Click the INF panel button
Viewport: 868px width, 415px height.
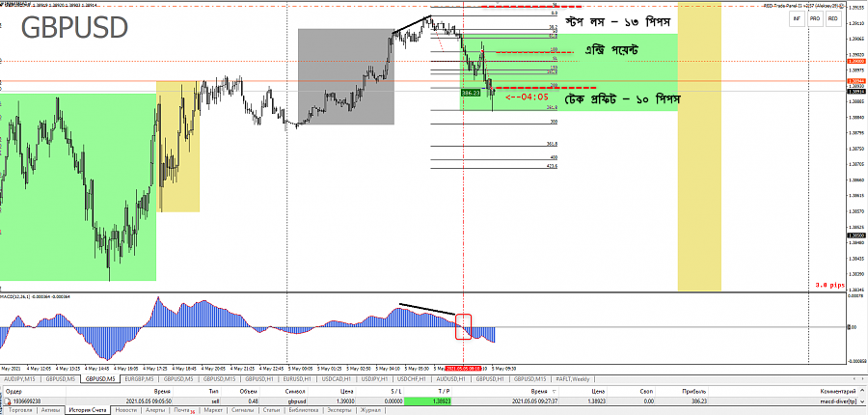pos(797,18)
